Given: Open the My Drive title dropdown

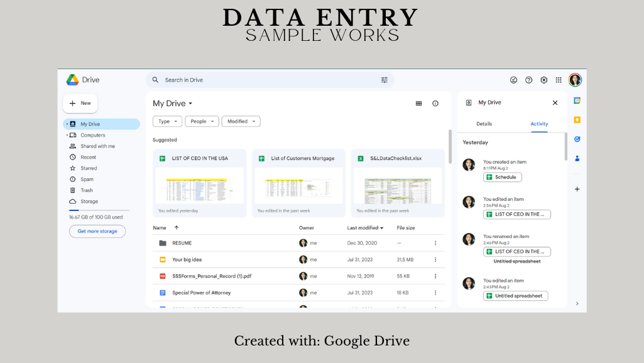Looking at the screenshot, I should [173, 104].
